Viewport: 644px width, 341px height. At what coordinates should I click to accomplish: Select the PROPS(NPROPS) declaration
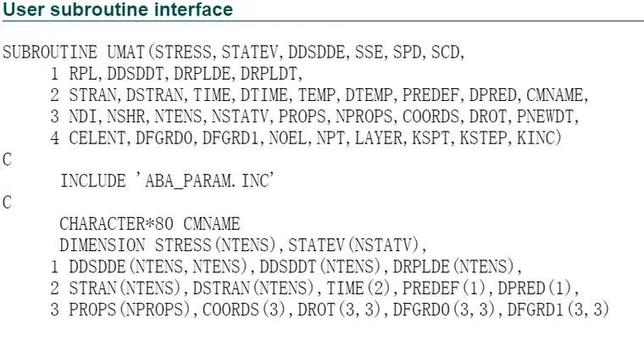click(130, 309)
